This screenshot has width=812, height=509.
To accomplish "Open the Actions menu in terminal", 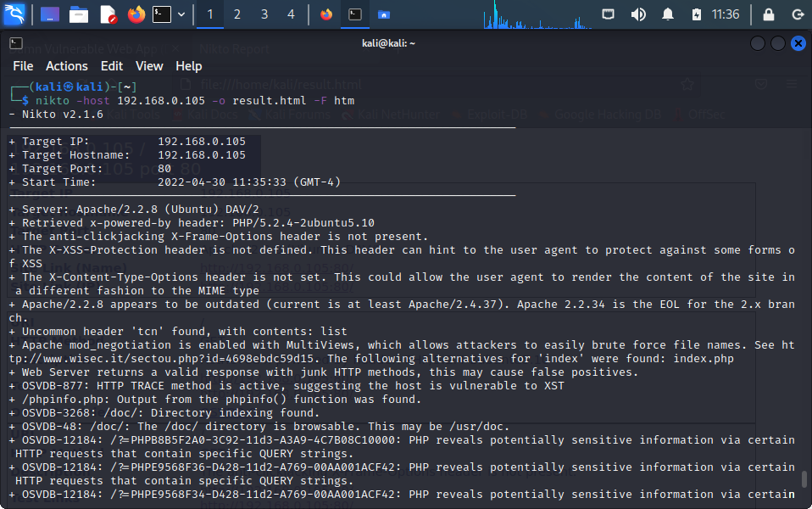I will coord(67,66).
